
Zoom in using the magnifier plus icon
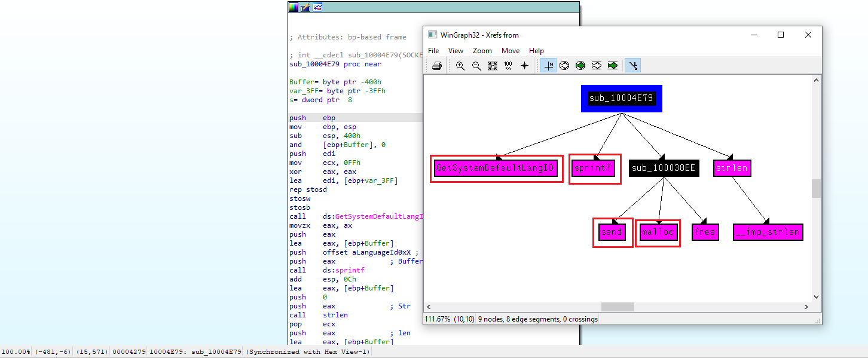460,66
